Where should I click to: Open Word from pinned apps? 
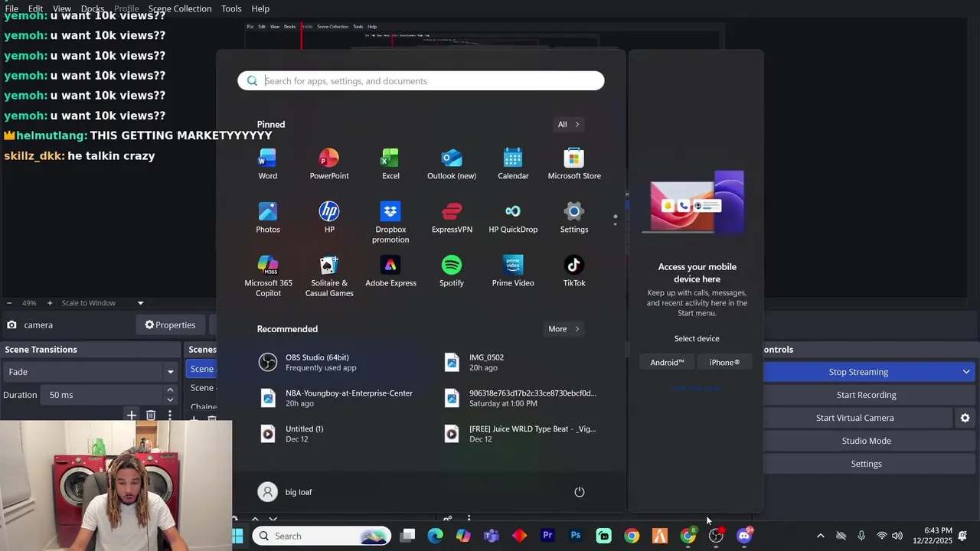tap(267, 164)
